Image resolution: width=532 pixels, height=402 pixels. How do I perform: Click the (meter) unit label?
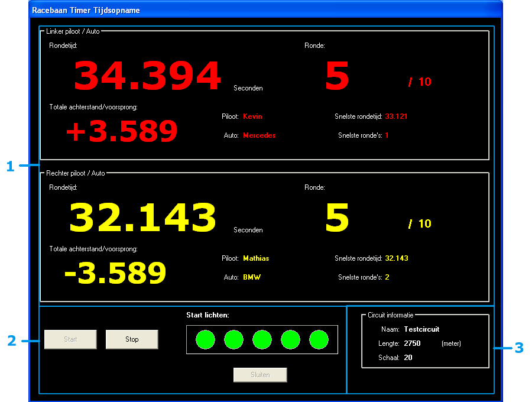tap(451, 343)
